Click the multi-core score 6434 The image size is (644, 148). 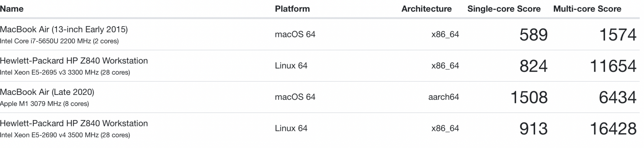pyautogui.click(x=617, y=97)
